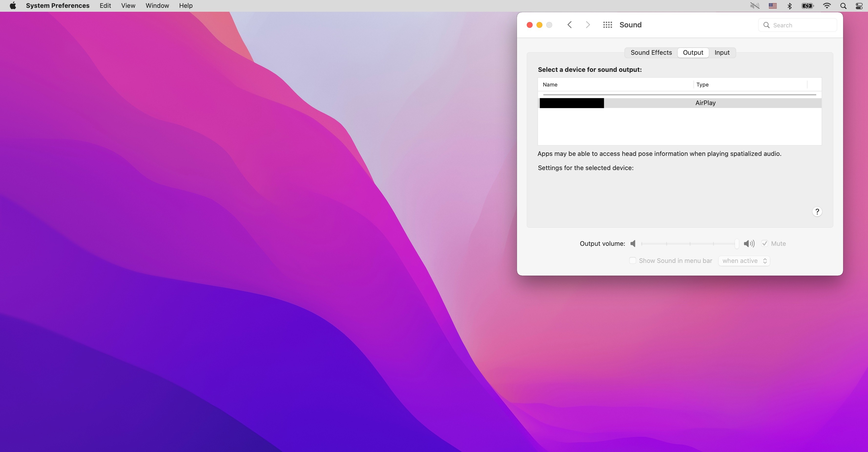868x452 pixels.
Task: Enable Show Sound in menu bar
Action: tap(632, 260)
